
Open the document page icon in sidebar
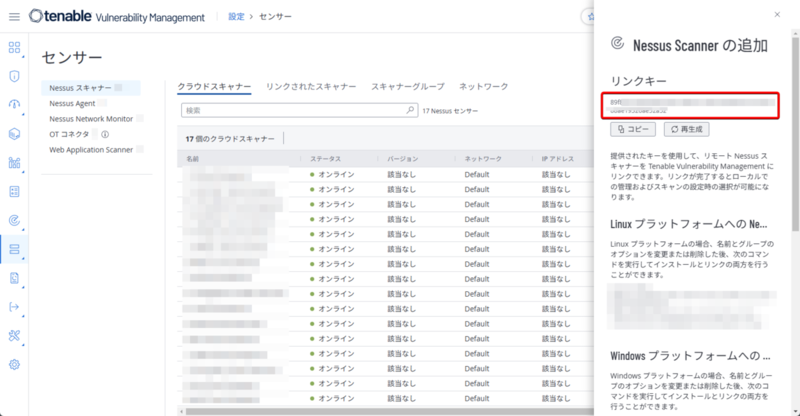(x=14, y=278)
